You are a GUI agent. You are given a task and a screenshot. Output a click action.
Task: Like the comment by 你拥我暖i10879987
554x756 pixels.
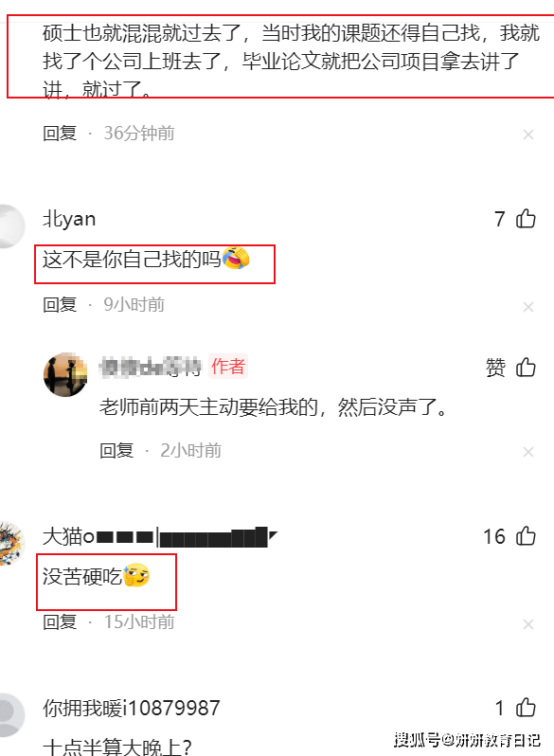526,708
